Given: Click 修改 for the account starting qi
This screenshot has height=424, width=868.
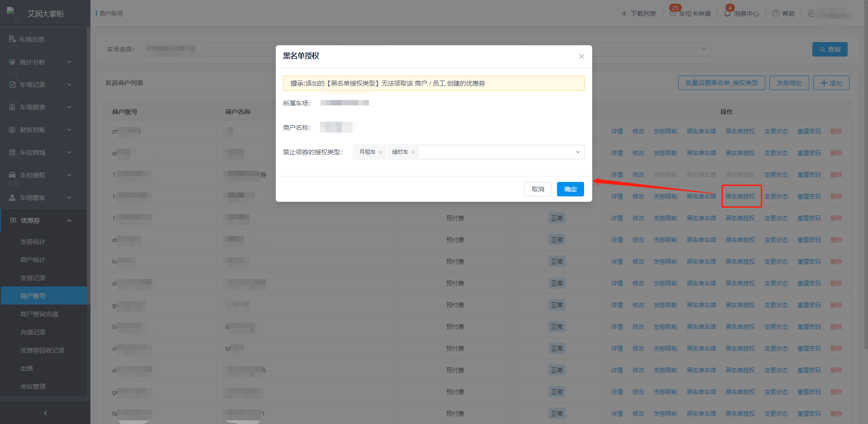Looking at the screenshot, I should tap(638, 153).
